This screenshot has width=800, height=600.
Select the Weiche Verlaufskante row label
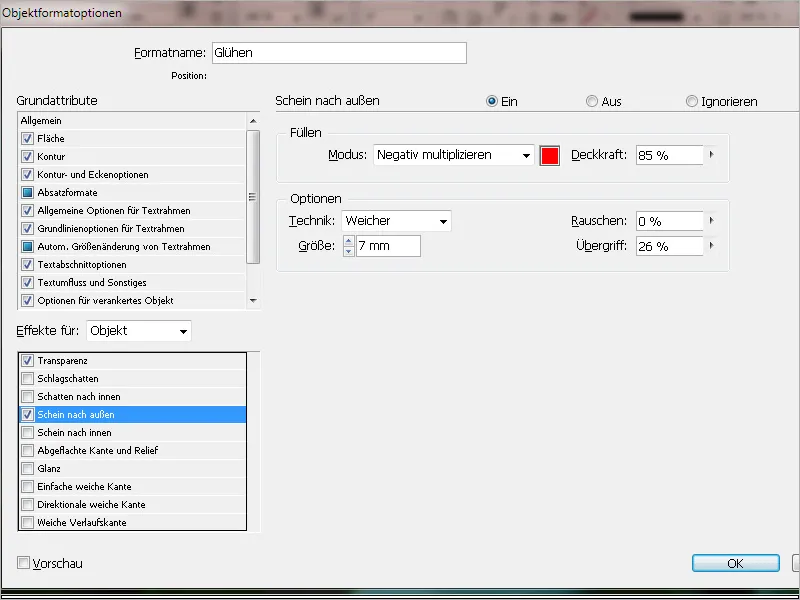tap(82, 522)
